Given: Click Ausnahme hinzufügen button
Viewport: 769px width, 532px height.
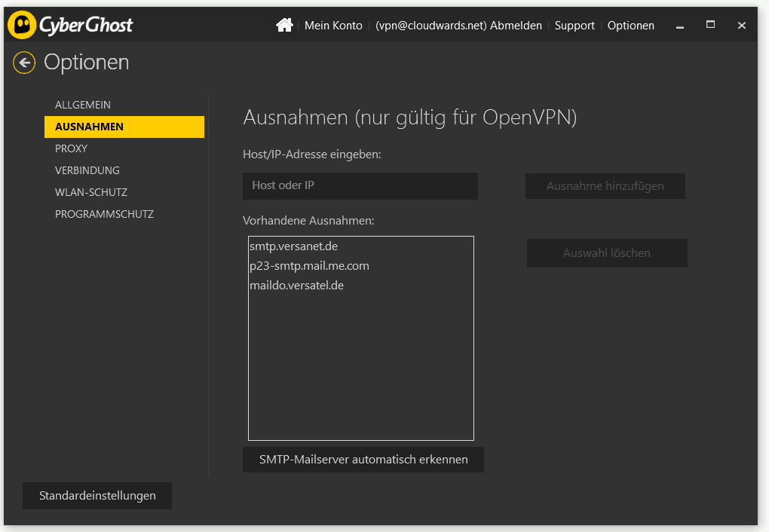Looking at the screenshot, I should [605, 186].
